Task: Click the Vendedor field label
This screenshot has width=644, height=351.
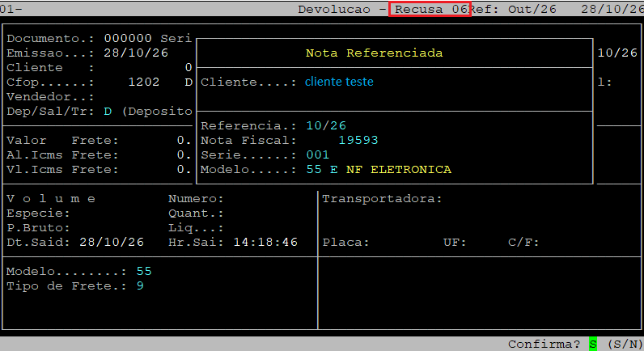Action: pyautogui.click(x=50, y=97)
